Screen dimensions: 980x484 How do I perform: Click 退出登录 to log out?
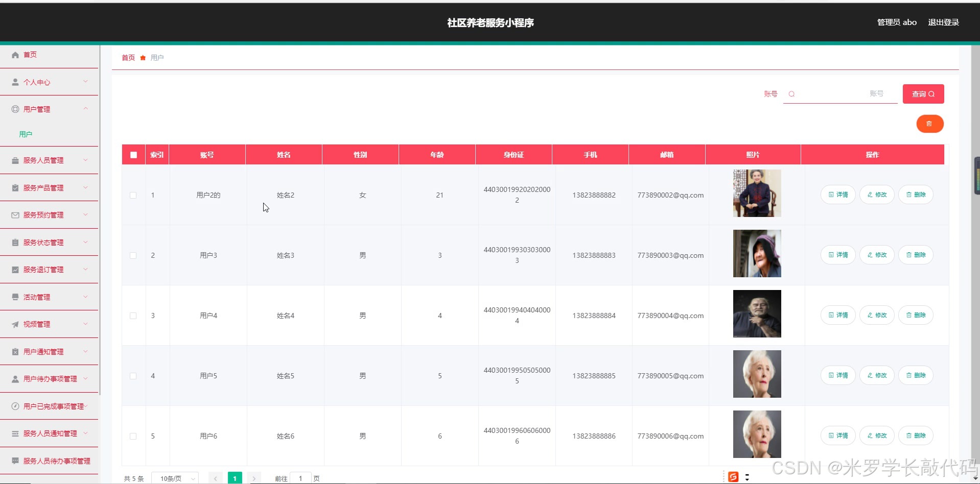tap(943, 22)
